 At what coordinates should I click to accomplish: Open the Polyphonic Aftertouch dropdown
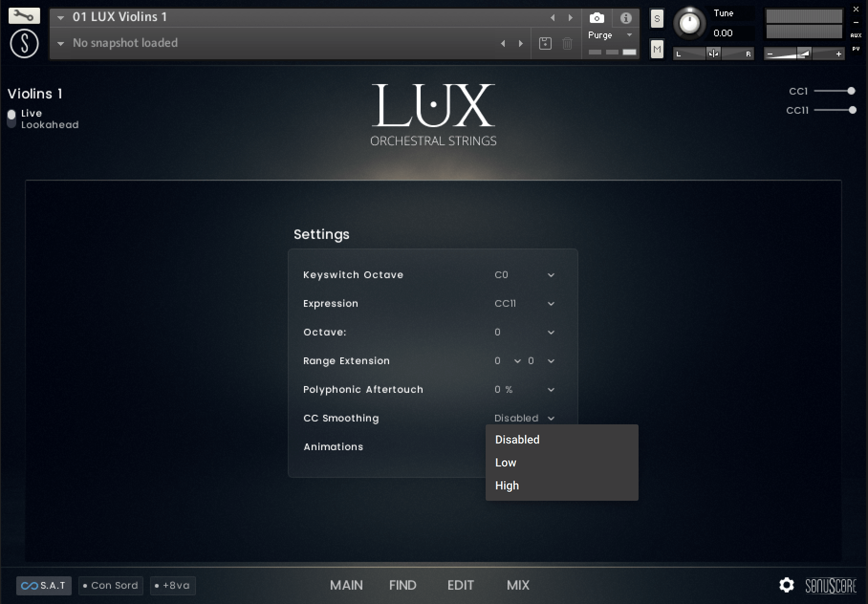coord(551,390)
